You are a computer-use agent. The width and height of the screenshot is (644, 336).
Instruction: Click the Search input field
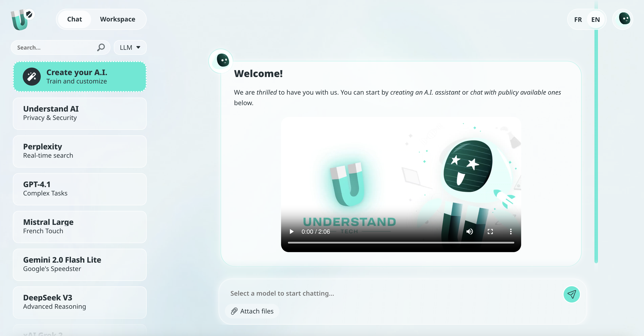pyautogui.click(x=60, y=47)
